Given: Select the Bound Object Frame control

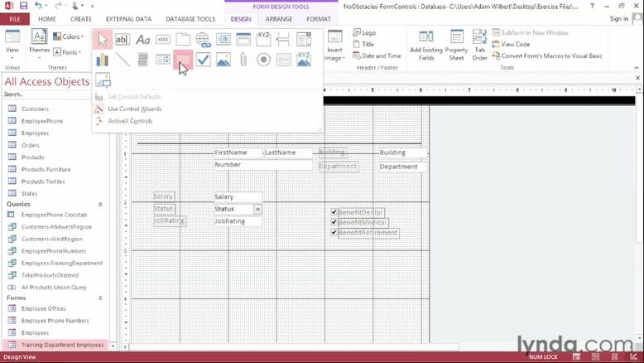Looking at the screenshot, I should pos(304,60).
